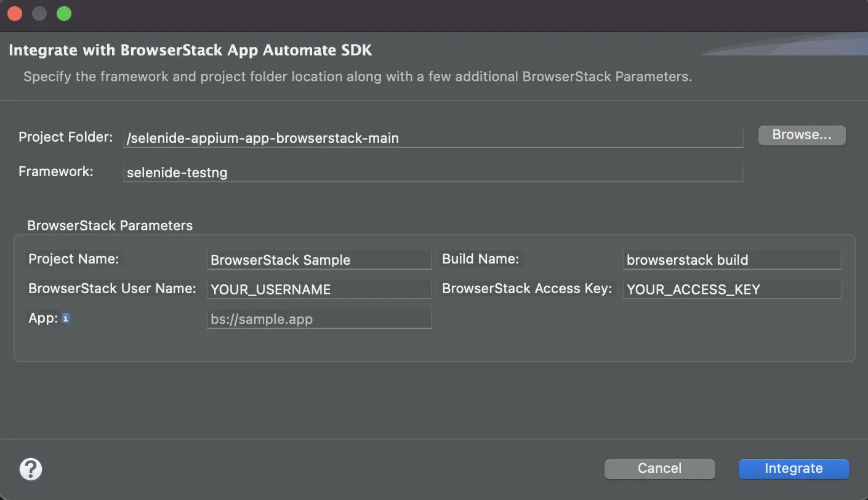Cancel the integration dialog
This screenshot has height=500, width=868.
pyautogui.click(x=659, y=469)
